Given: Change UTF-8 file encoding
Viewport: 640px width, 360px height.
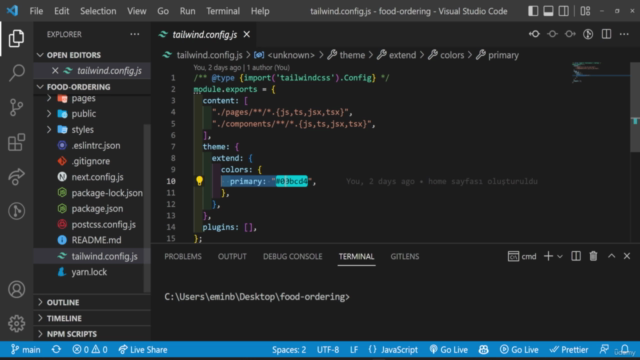Looking at the screenshot, I should 328,350.
